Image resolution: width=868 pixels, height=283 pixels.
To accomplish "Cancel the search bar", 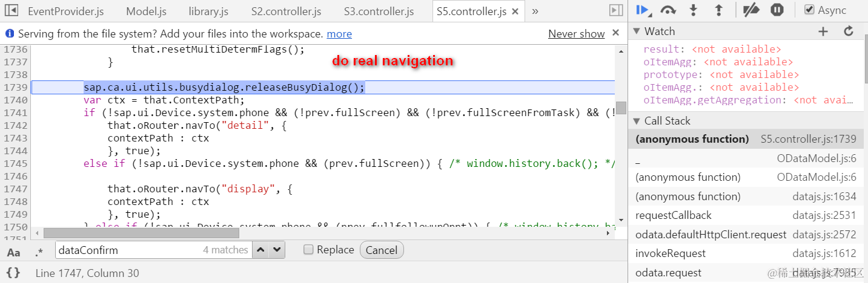I will (382, 250).
